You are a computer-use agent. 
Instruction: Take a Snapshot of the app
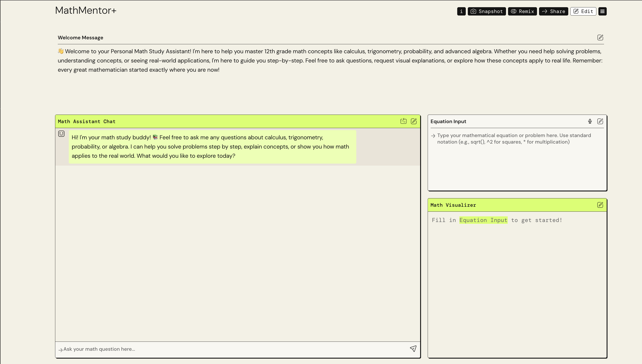click(x=486, y=11)
